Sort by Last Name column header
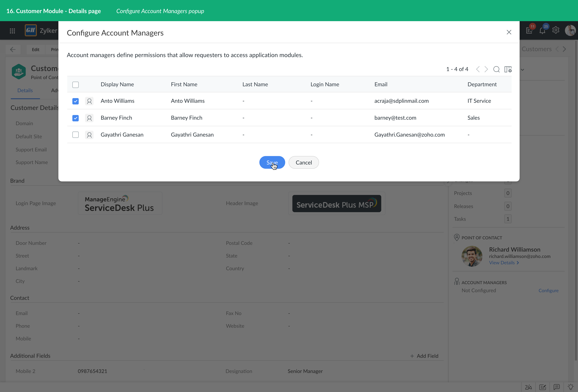This screenshot has width=578, height=392. (255, 84)
